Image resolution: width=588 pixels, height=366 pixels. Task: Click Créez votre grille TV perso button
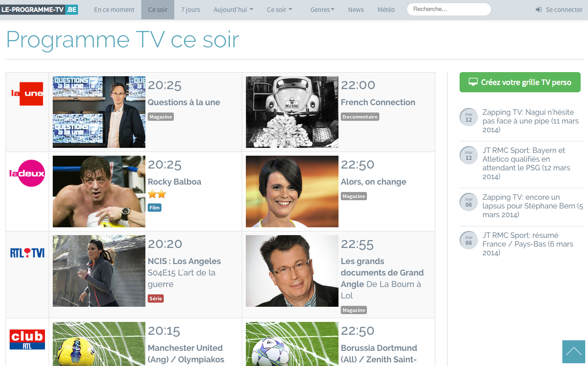pyautogui.click(x=520, y=82)
